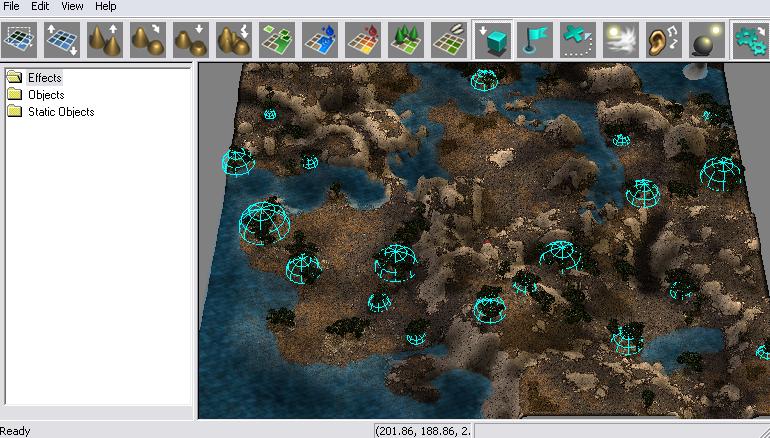
Task: Click the largest cyan wireframe dome on map
Action: [264, 223]
